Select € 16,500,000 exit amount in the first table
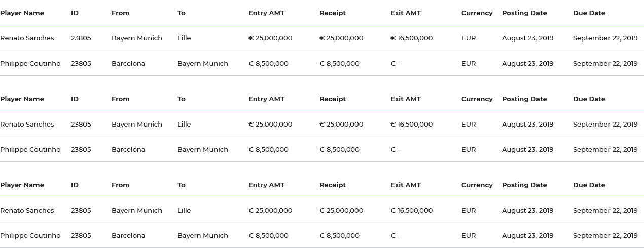 pyautogui.click(x=411, y=38)
